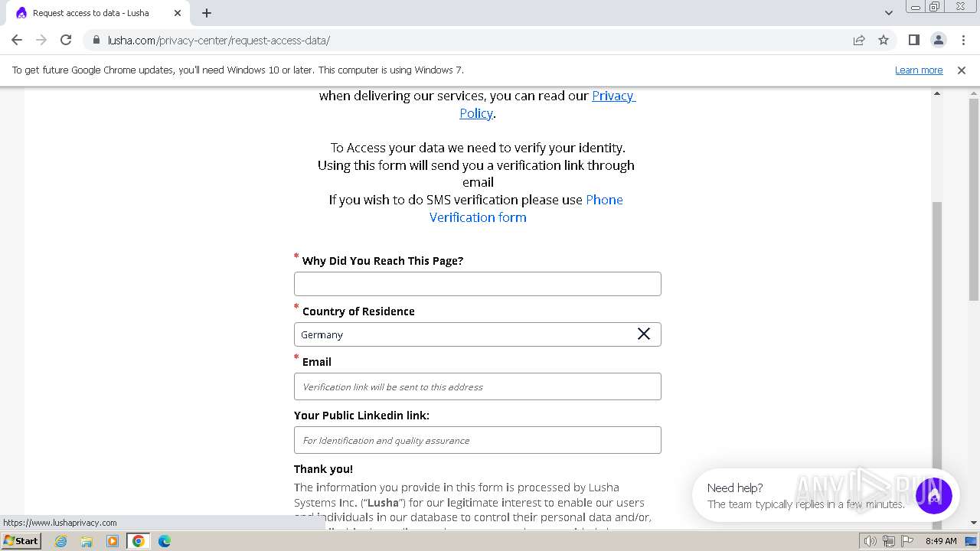Focus the Email input field
Viewport: 980px width, 551px height.
pyautogui.click(x=478, y=386)
